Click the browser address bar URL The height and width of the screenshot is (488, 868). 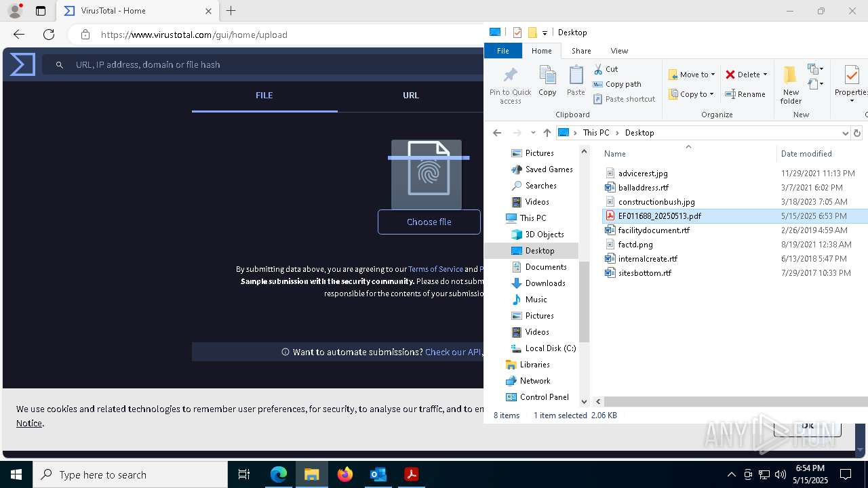coord(194,35)
